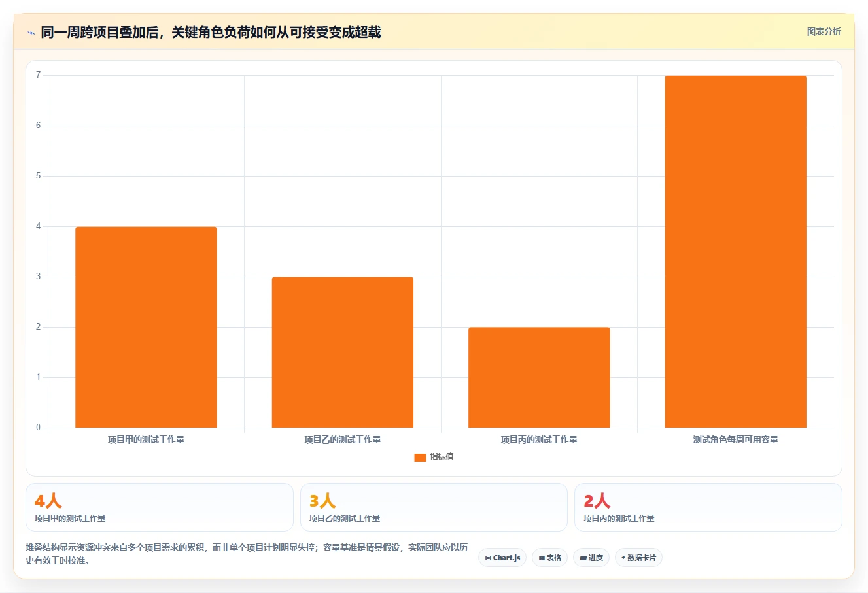This screenshot has width=868, height=593.
Task: Click the chart title about 关键角色负荷
Action: point(211,32)
